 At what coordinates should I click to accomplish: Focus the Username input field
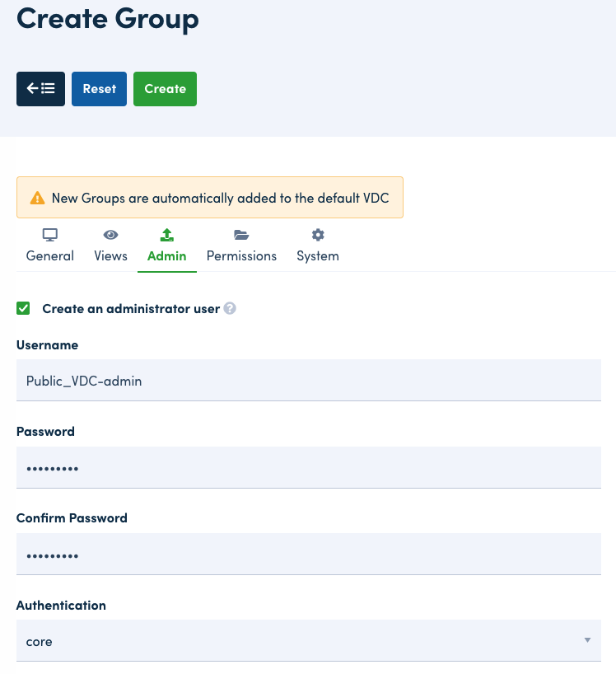pyautogui.click(x=308, y=381)
